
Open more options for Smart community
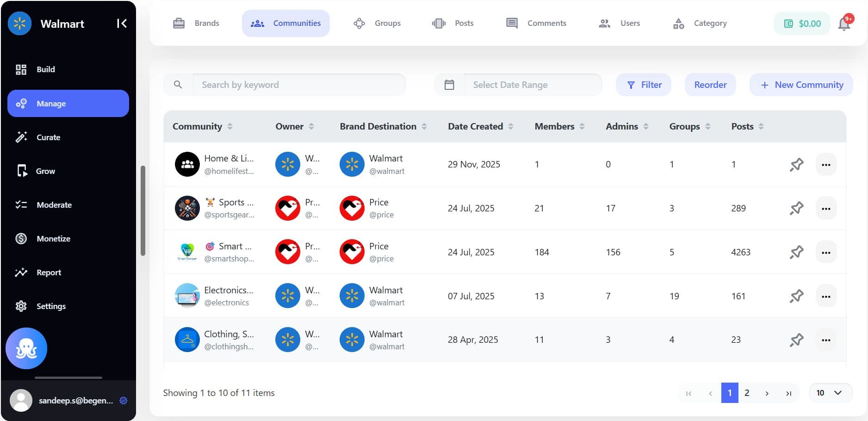tap(826, 252)
